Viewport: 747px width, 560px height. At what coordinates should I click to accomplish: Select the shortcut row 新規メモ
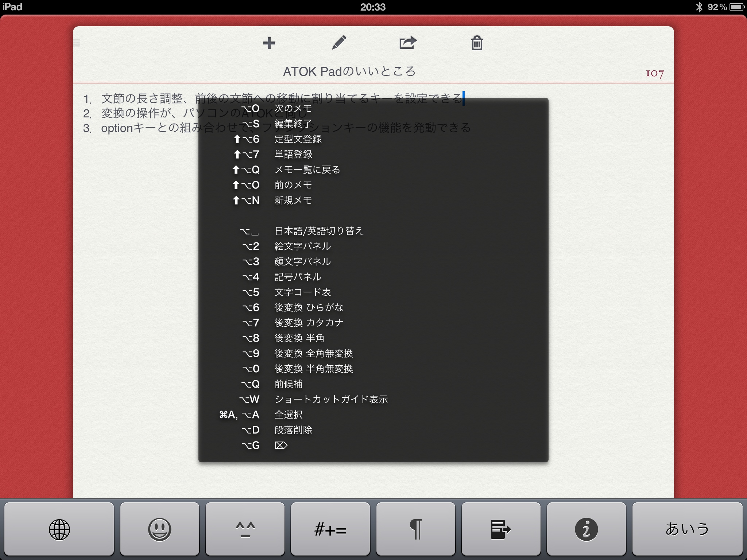click(x=373, y=200)
